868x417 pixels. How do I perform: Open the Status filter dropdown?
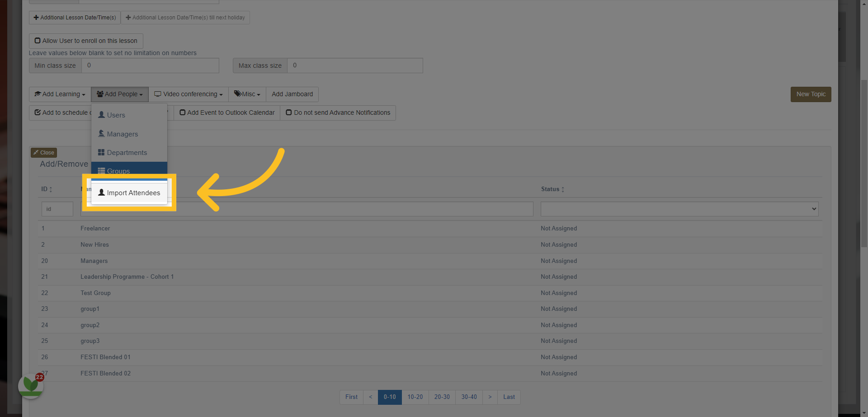tap(679, 209)
